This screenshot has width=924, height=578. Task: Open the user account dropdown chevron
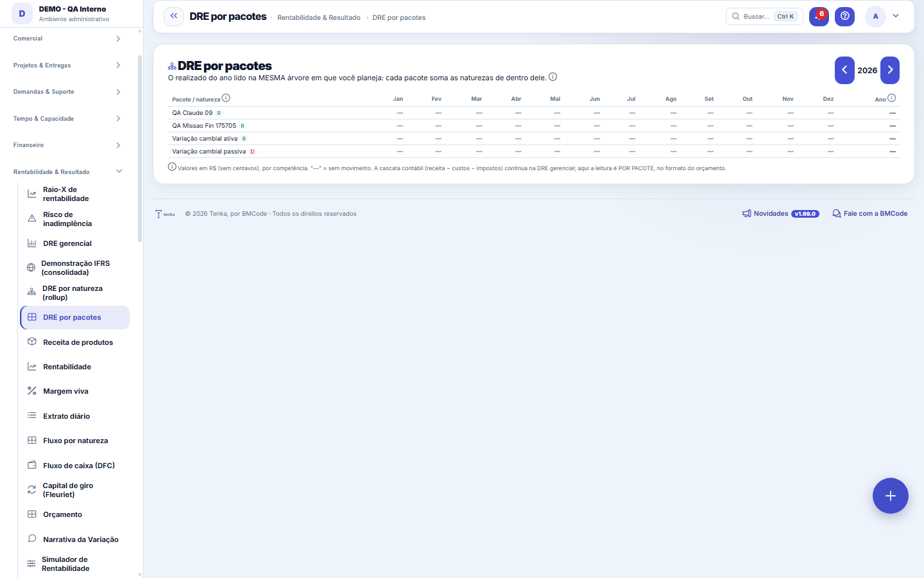(896, 16)
